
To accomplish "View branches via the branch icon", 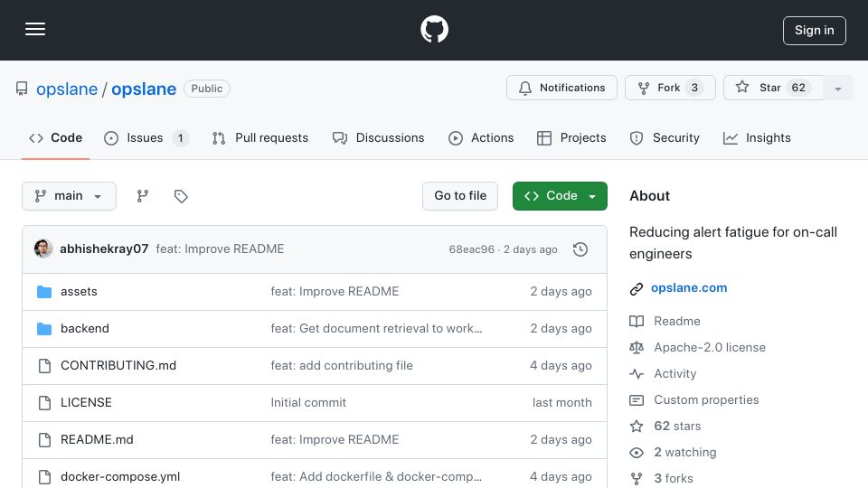I will click(x=143, y=196).
